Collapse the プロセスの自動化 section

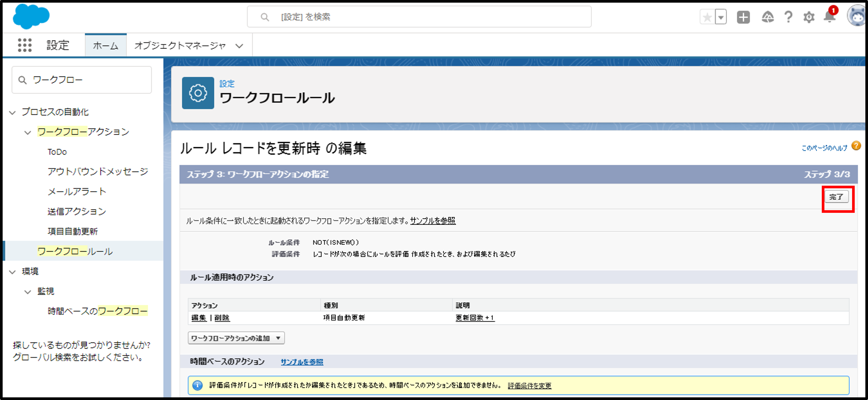[13, 112]
